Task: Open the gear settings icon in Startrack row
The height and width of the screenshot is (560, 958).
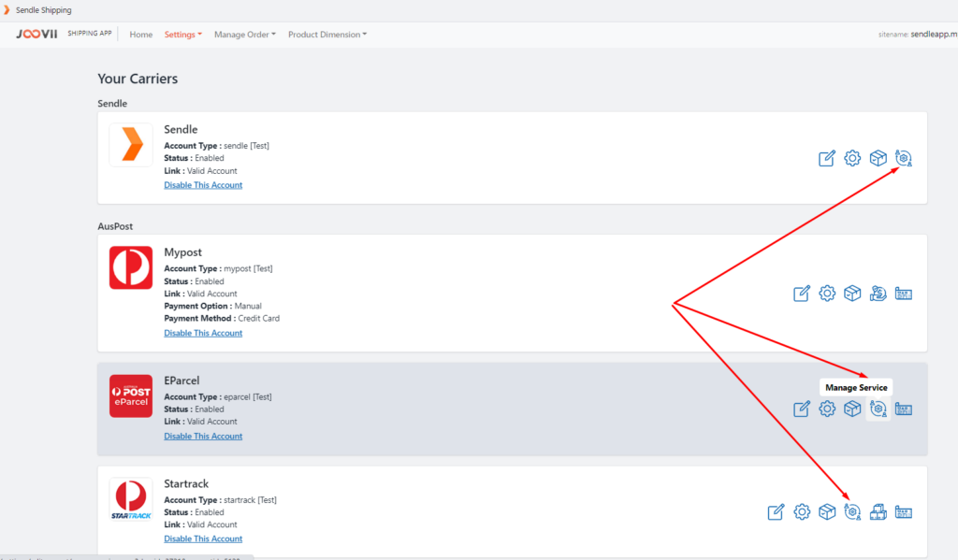Action: pos(802,511)
